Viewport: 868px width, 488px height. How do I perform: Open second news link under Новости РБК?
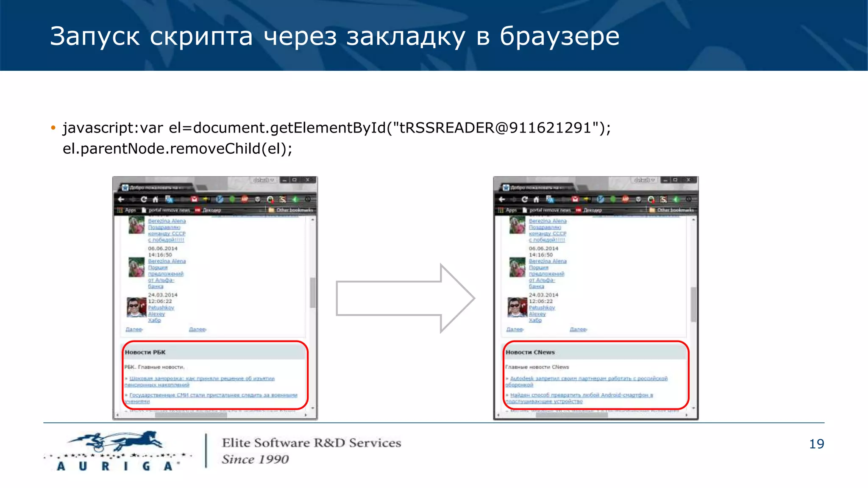pos(211,398)
